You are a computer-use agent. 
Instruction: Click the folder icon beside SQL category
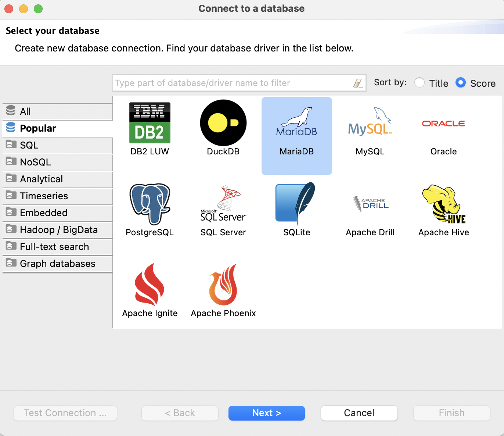pyautogui.click(x=11, y=144)
